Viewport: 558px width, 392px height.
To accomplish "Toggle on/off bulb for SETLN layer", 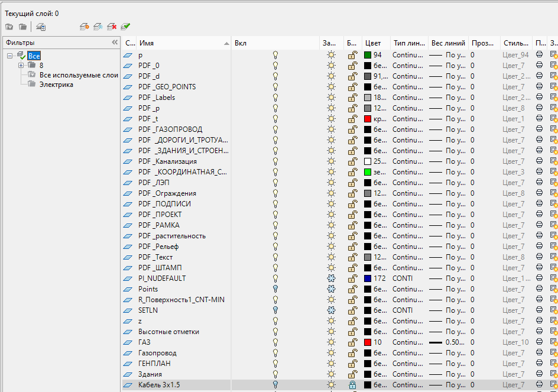I will click(275, 310).
